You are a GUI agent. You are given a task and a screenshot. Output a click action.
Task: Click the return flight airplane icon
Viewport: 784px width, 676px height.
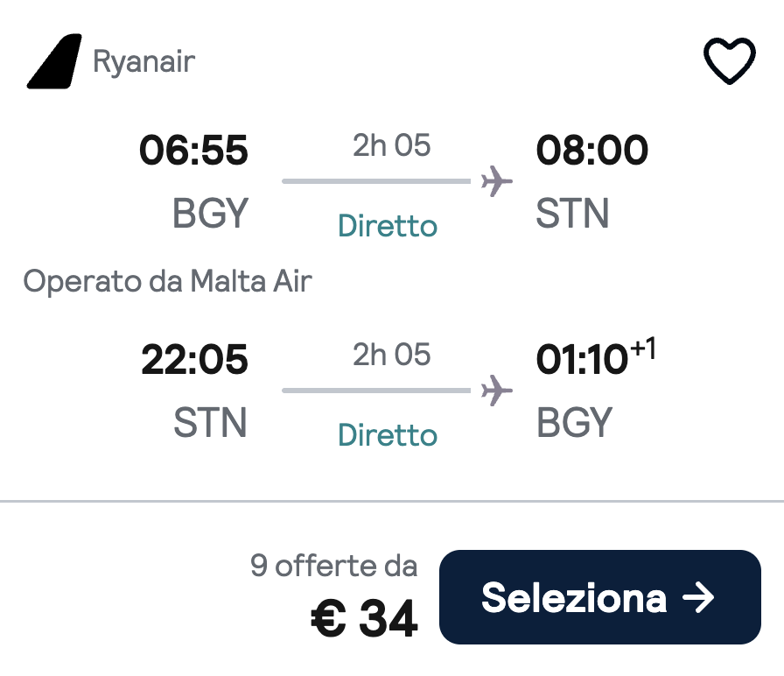[x=497, y=391]
